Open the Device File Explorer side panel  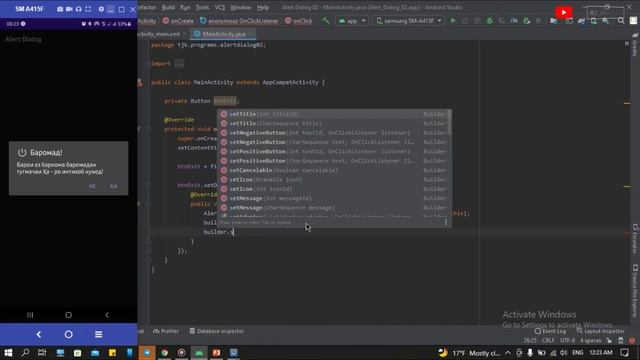tap(635, 290)
